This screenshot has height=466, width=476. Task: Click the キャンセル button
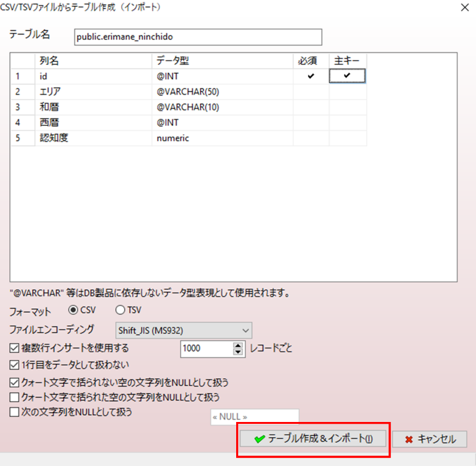click(x=430, y=439)
